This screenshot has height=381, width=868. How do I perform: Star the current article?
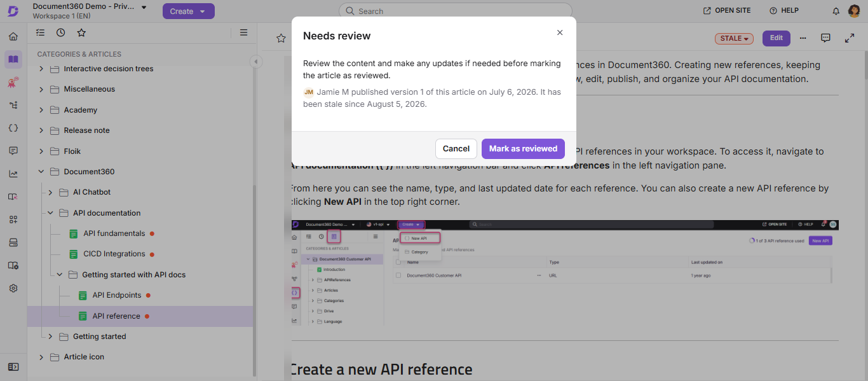281,38
